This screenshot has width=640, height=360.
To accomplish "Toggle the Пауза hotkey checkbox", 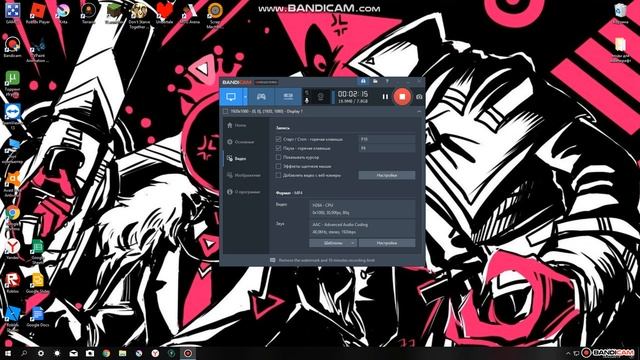I will pos(278,148).
